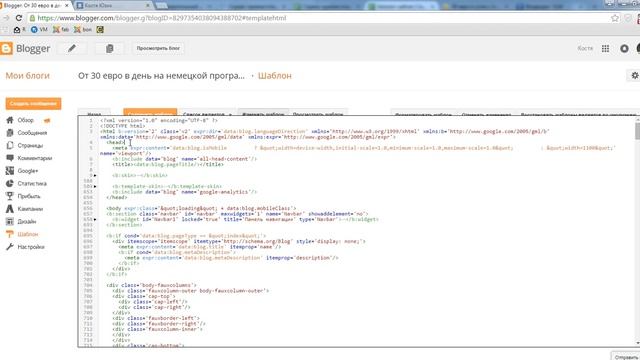Viewport: 640px width, 360px height.
Task: Open the VM bookmark icon
Action: (x=34, y=29)
